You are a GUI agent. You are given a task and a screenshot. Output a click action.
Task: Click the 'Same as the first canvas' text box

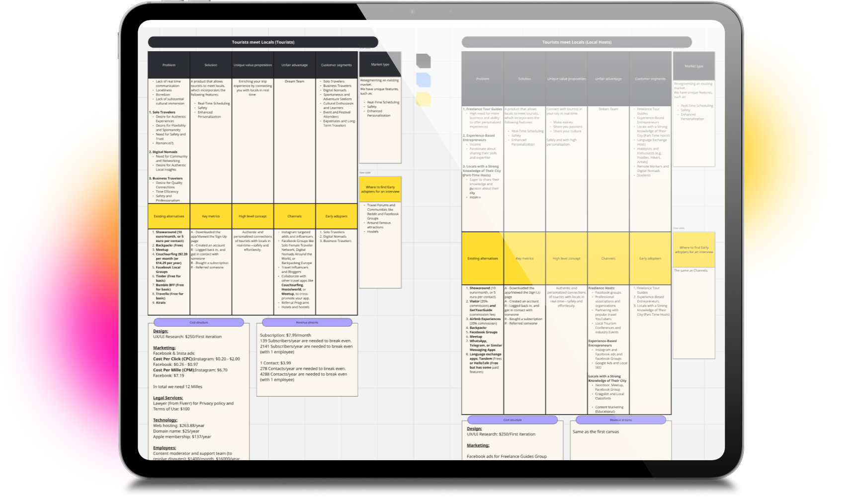tap(621, 440)
